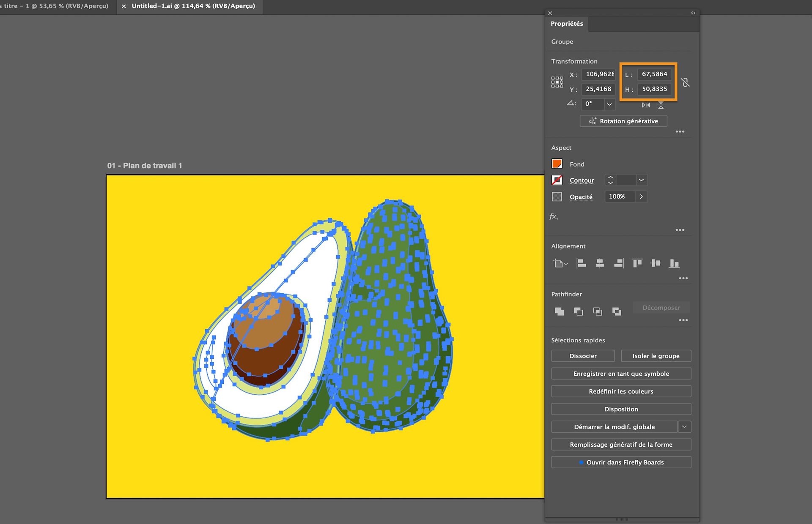
Task: Click the Contour underlined label
Action: 582,180
